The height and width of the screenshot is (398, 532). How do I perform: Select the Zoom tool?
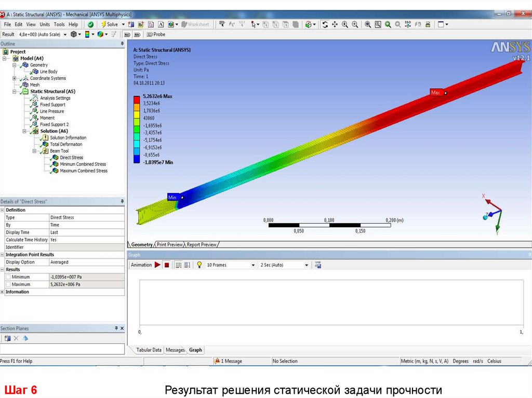coord(345,24)
